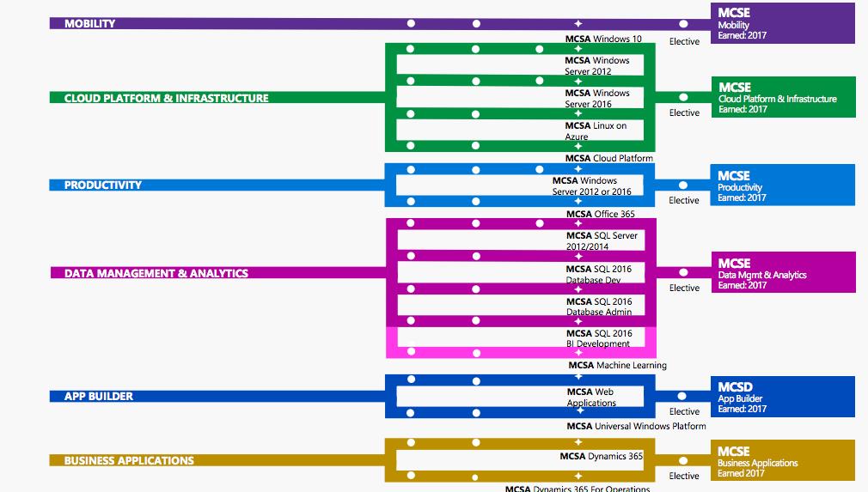Viewport: 868px width, 492px height.
Task: Open the MCSE Data Mgmt & Analytics box
Action: 783,272
